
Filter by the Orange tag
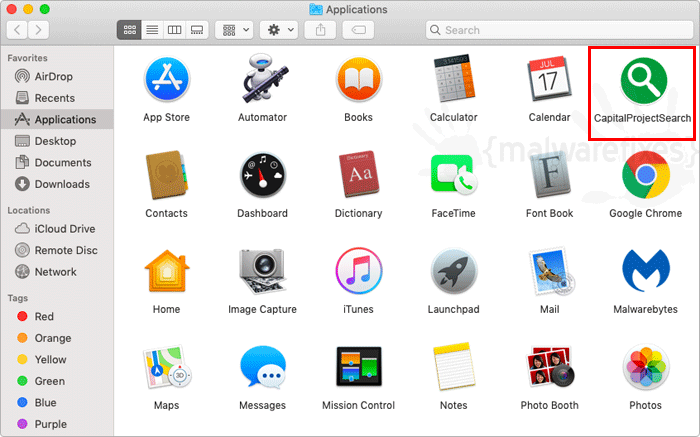(57, 338)
